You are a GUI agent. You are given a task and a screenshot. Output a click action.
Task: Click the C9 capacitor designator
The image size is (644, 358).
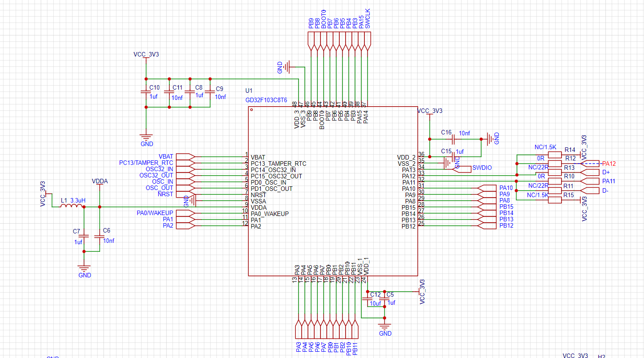click(x=219, y=89)
